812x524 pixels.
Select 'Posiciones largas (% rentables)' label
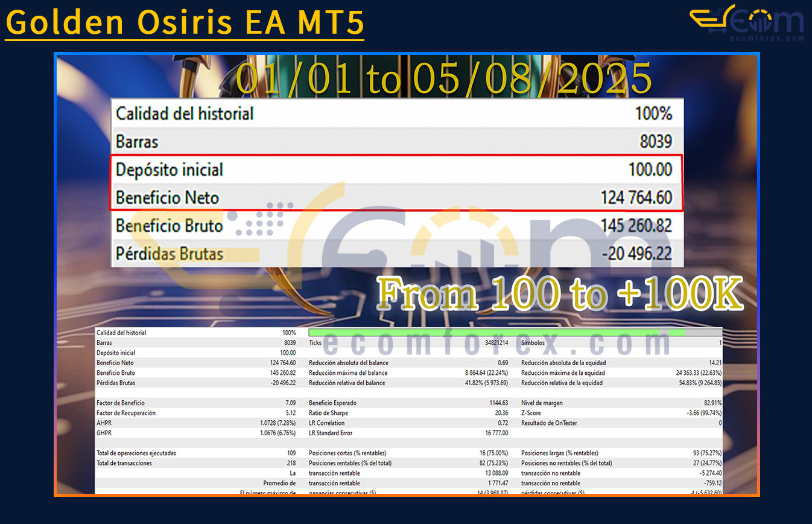pos(560,453)
